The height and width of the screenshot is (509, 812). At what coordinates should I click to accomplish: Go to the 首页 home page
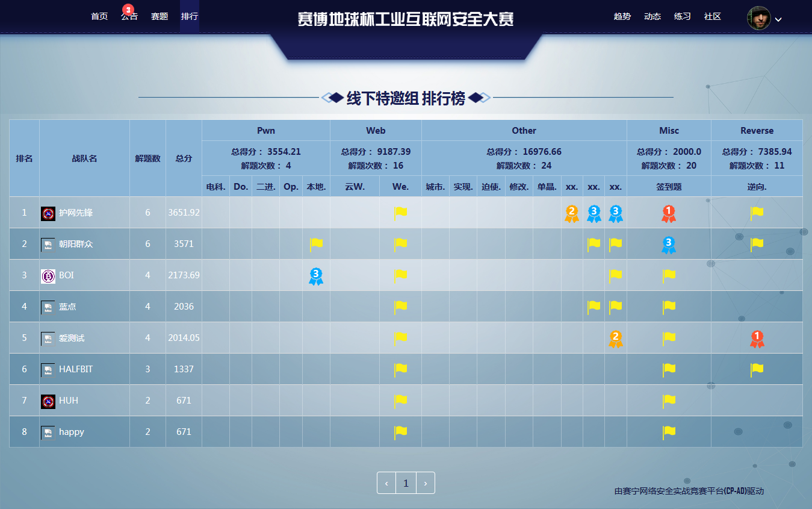[99, 16]
